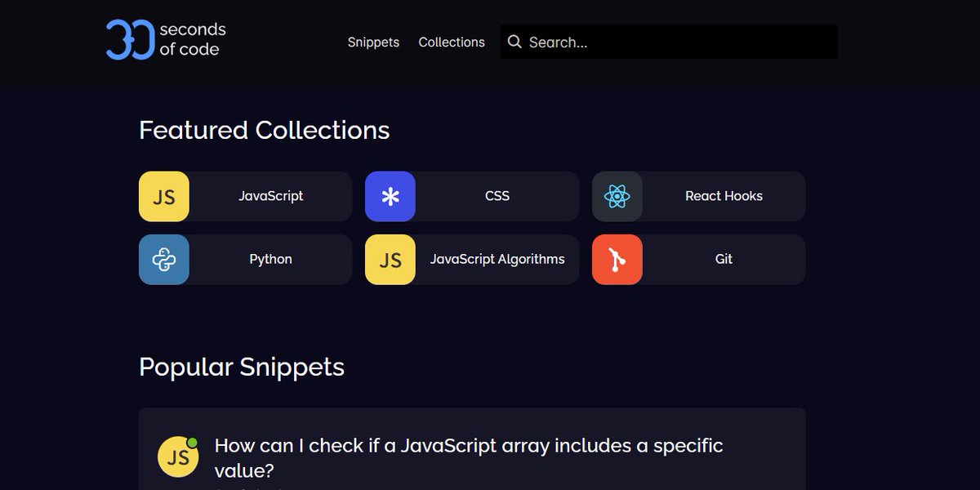Open the Collections nav item
This screenshot has height=490, width=980.
tap(452, 42)
